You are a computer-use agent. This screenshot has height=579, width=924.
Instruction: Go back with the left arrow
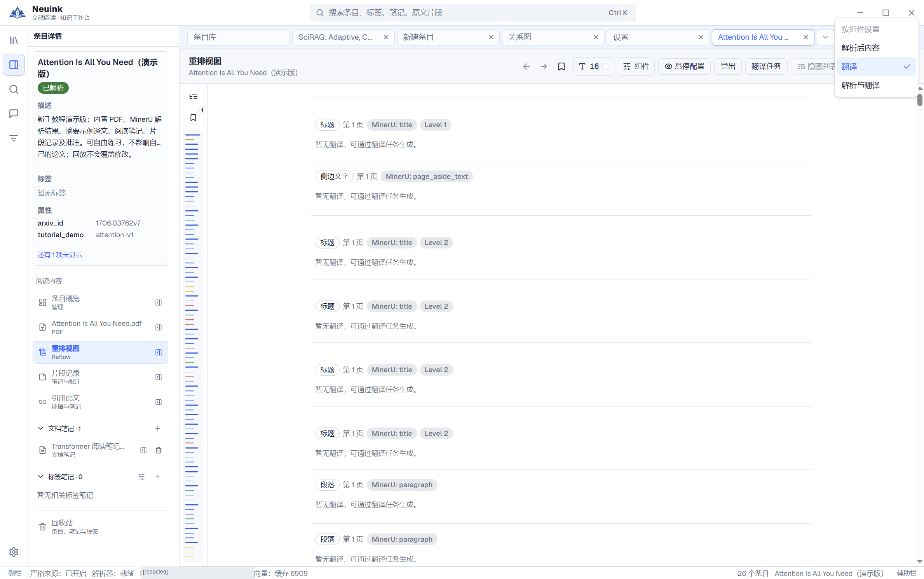pyautogui.click(x=527, y=66)
